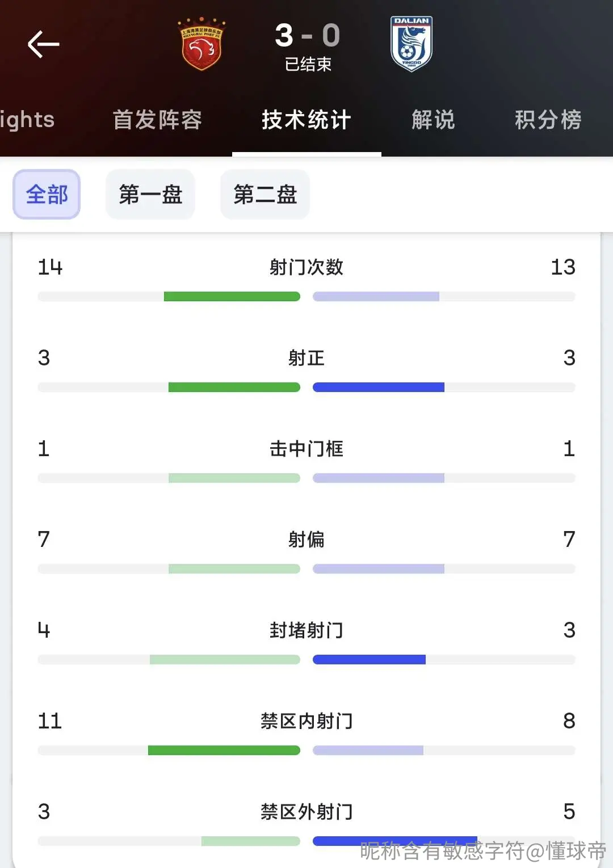Tap the back arrow icon

click(44, 44)
